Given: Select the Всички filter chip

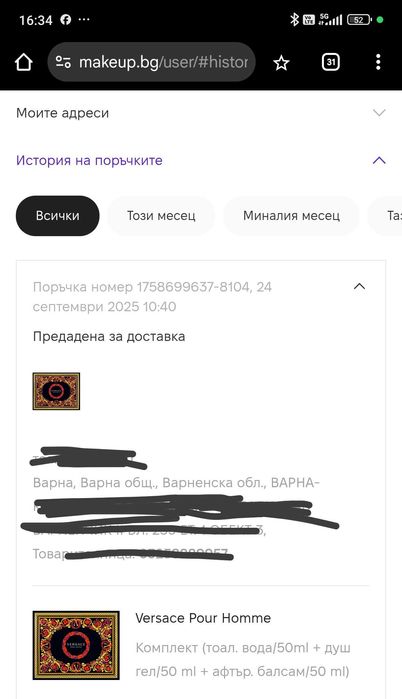Looking at the screenshot, I should click(57, 216).
